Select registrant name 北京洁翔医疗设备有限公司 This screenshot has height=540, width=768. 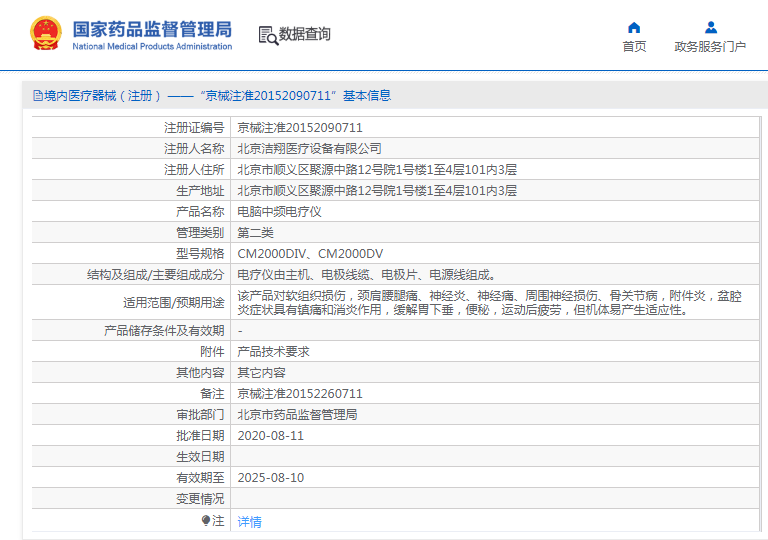pyautogui.click(x=310, y=149)
